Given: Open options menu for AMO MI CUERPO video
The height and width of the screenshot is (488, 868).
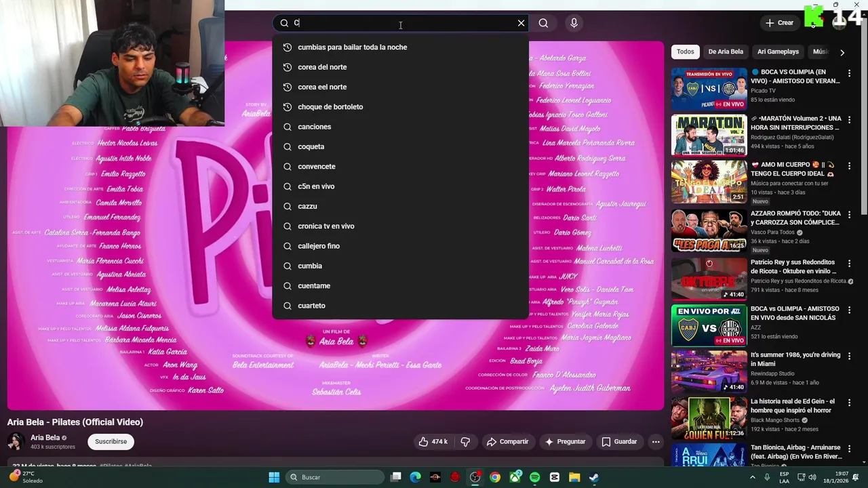Looking at the screenshot, I should (849, 165).
